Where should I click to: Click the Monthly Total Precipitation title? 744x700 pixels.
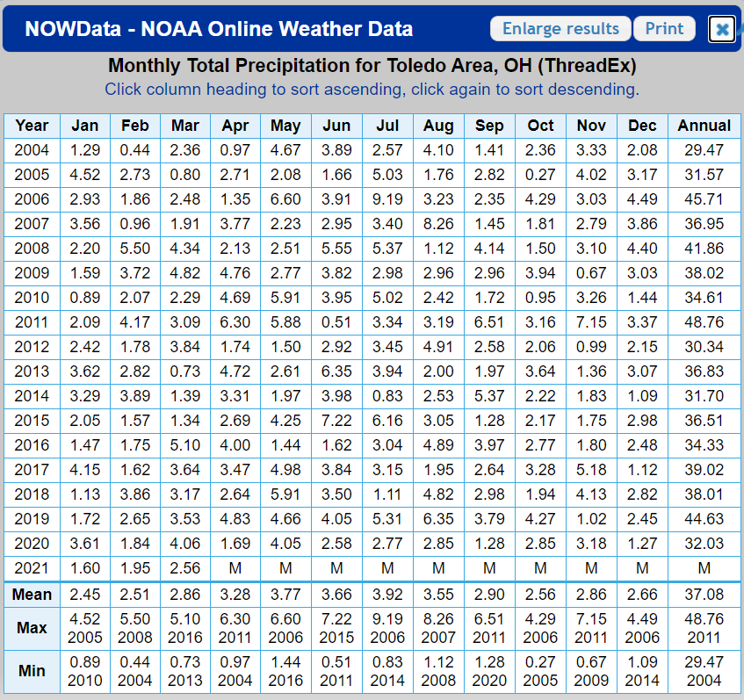372,66
